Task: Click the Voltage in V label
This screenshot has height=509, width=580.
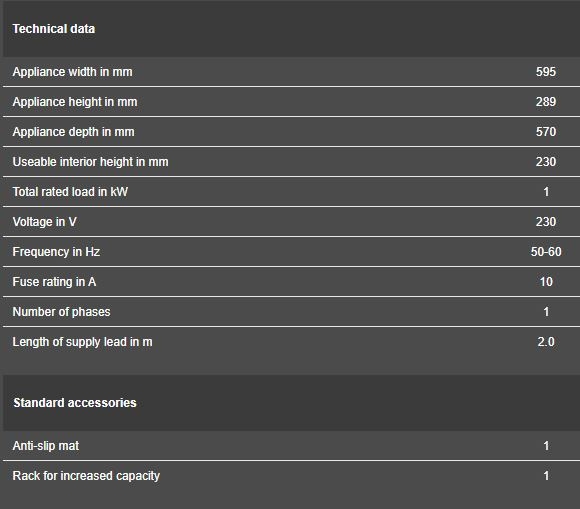Action: point(44,222)
